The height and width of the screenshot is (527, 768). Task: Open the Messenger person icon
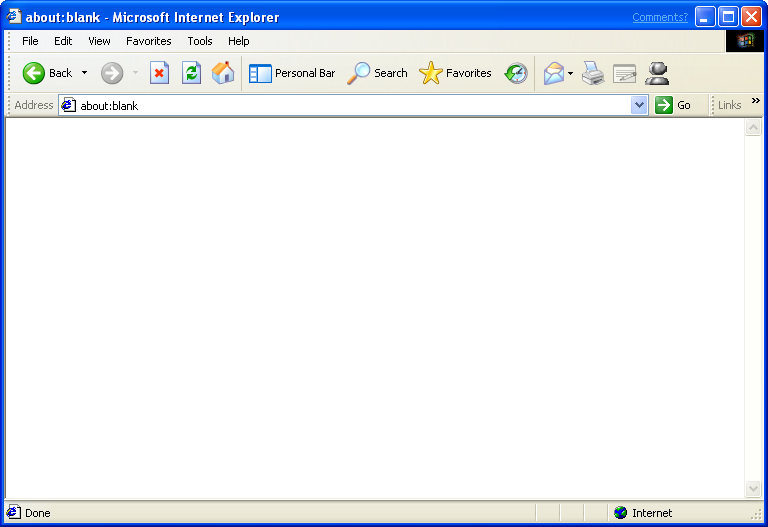[657, 73]
